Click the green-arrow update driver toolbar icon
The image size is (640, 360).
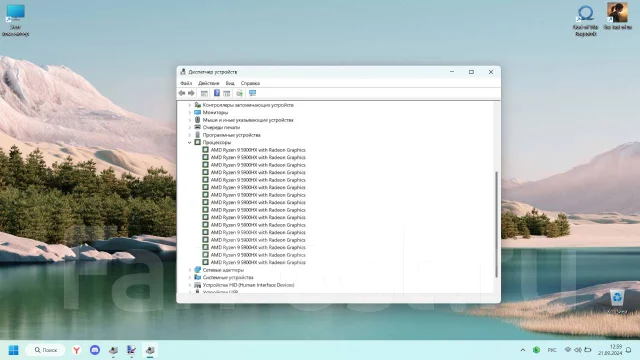coord(240,93)
